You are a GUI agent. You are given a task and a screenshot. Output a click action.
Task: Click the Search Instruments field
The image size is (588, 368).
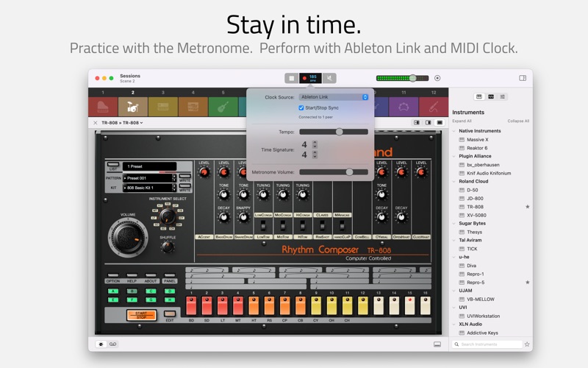(x=487, y=344)
